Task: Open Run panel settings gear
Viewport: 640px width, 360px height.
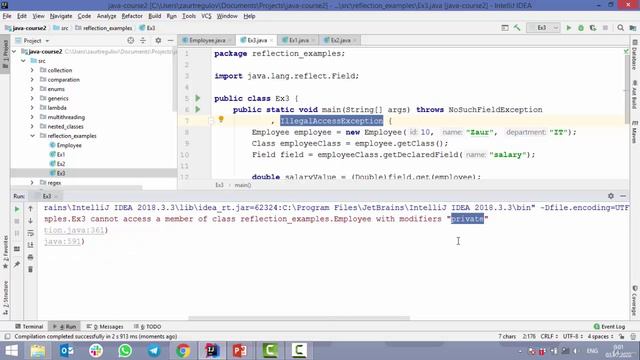Action: click(x=611, y=196)
